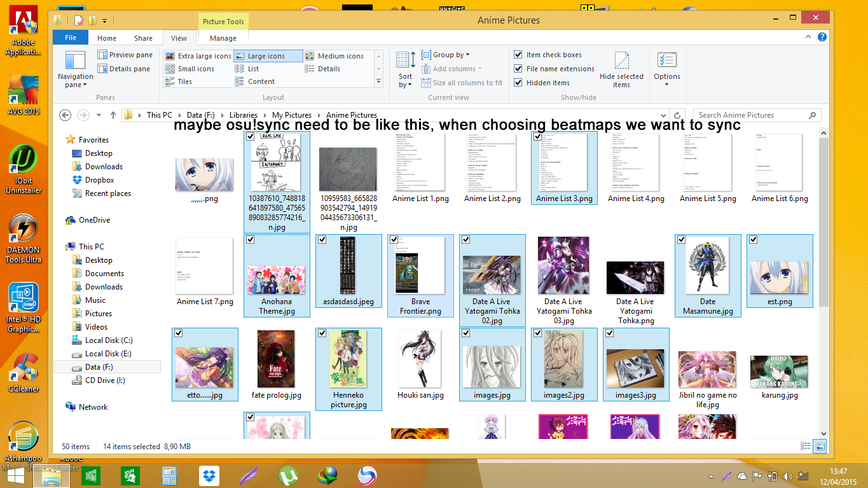
Task: Uncheck Anime List 3.png checkbox
Action: coord(538,137)
